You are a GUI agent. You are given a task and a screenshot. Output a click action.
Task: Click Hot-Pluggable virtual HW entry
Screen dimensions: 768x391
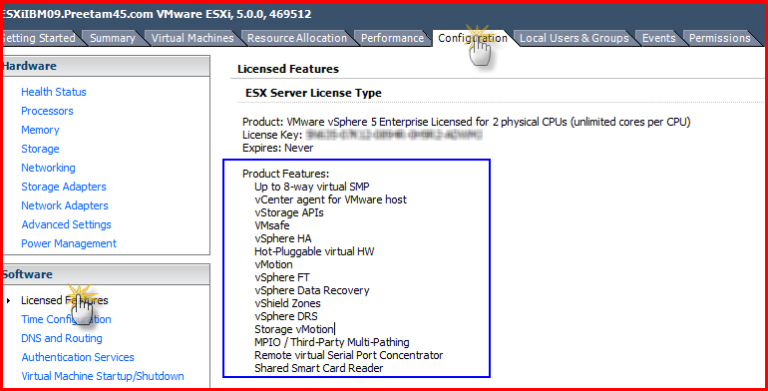[314, 252]
